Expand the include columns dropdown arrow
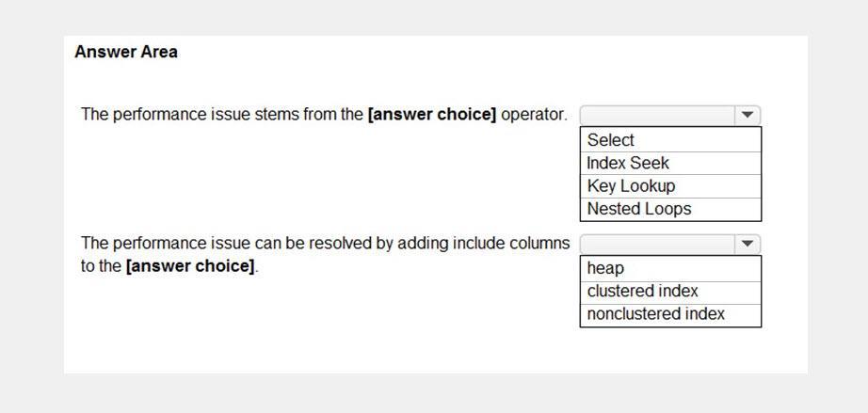 point(747,244)
